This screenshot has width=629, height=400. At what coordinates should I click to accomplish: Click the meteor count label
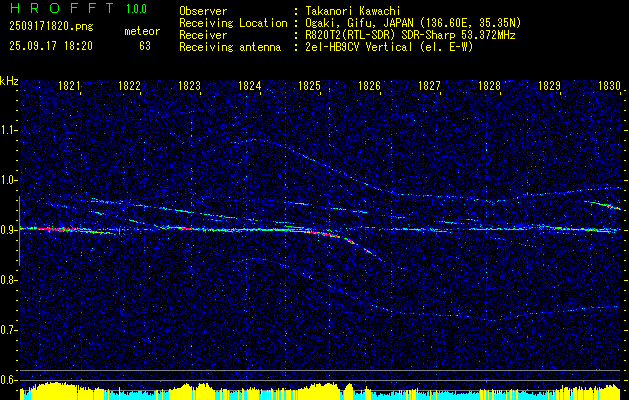[x=142, y=31]
